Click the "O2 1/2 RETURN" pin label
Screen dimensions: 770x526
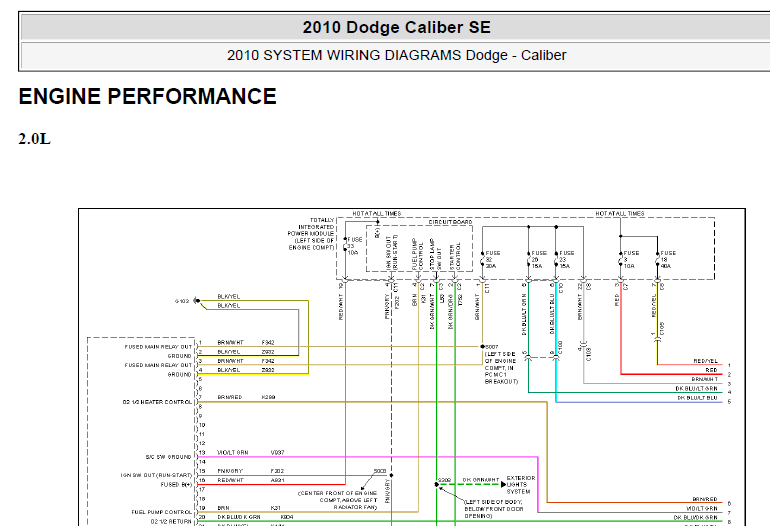tap(171, 521)
